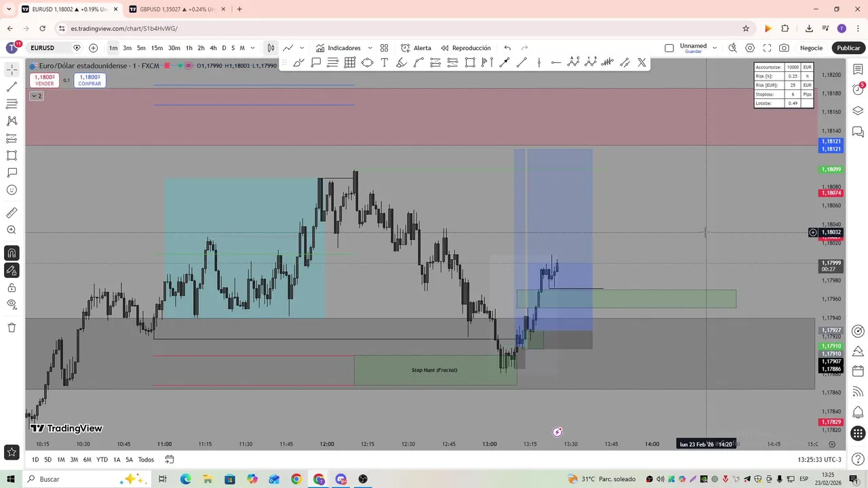The image size is (868, 488).
Task: Click the Negocie button
Action: [811, 48]
